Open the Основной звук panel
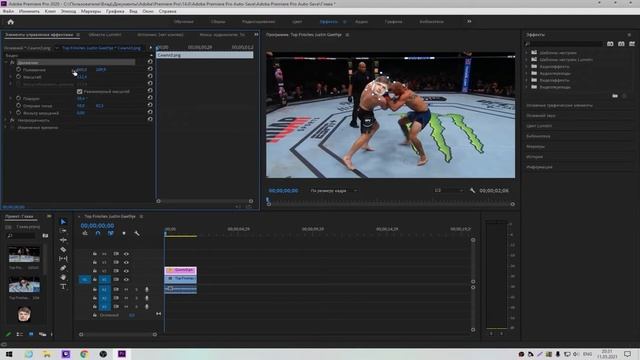This screenshot has width=640, height=360. 540,116
